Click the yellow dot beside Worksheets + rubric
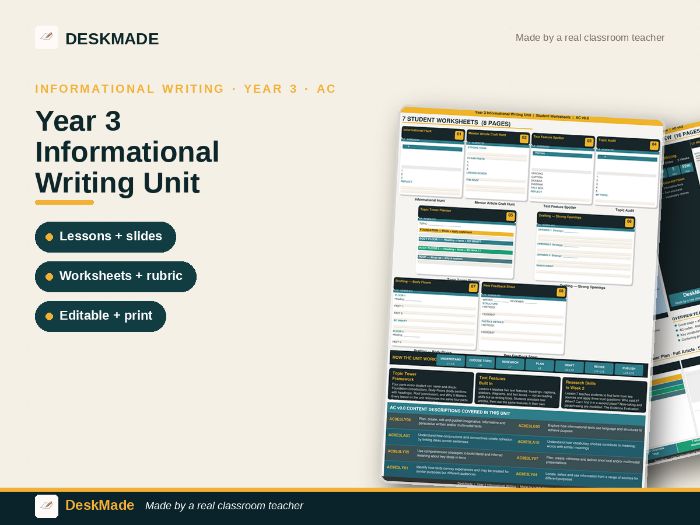 pyautogui.click(x=49, y=276)
